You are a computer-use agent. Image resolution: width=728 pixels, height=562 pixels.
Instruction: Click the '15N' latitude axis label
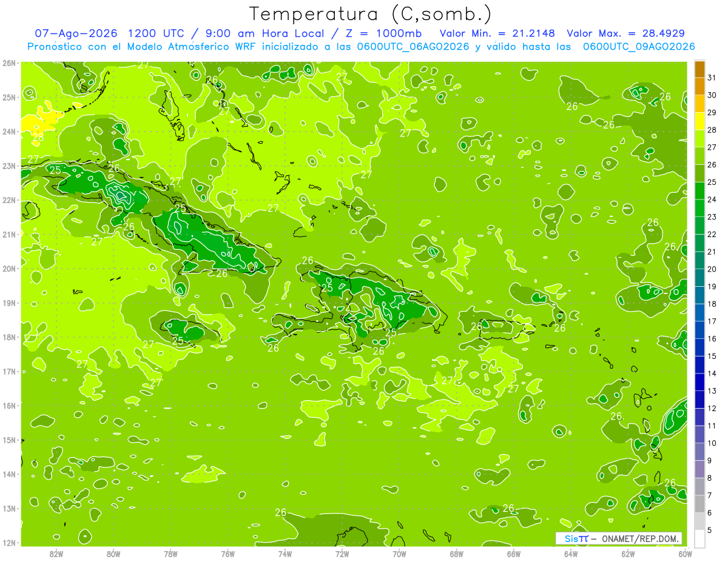click(9, 440)
